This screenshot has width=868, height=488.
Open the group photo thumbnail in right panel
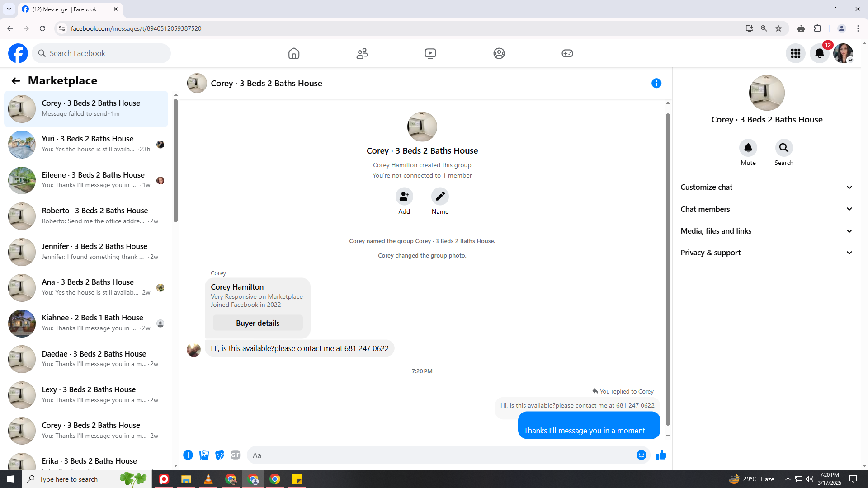[x=767, y=93]
